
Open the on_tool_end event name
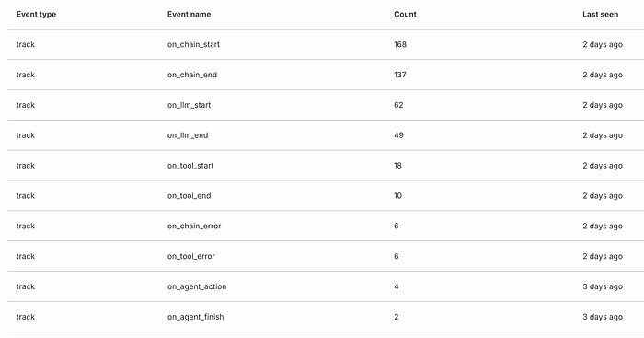pyautogui.click(x=189, y=196)
